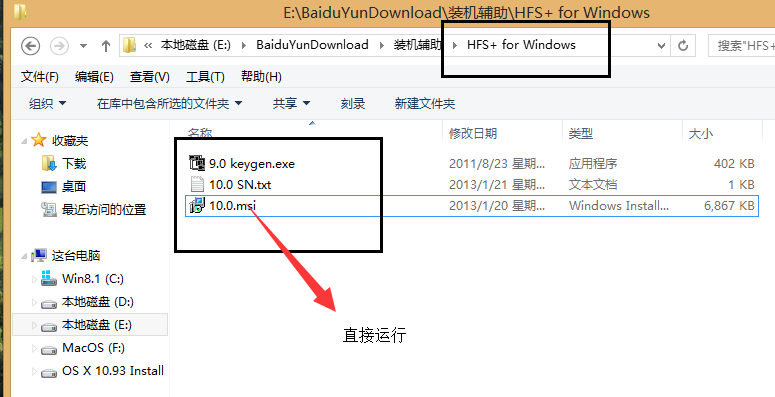
Task: Expand the MacOS (F:) tree node
Action: [34, 349]
